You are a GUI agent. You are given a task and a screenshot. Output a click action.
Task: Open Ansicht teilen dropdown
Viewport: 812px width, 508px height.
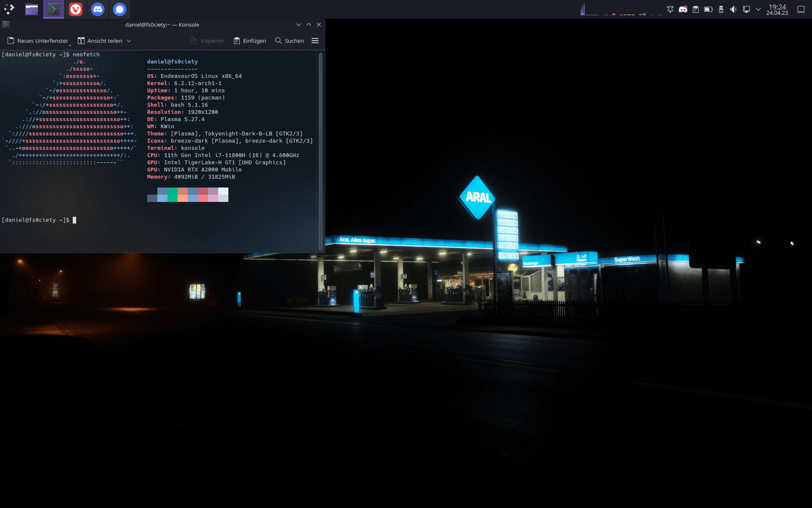(104, 41)
